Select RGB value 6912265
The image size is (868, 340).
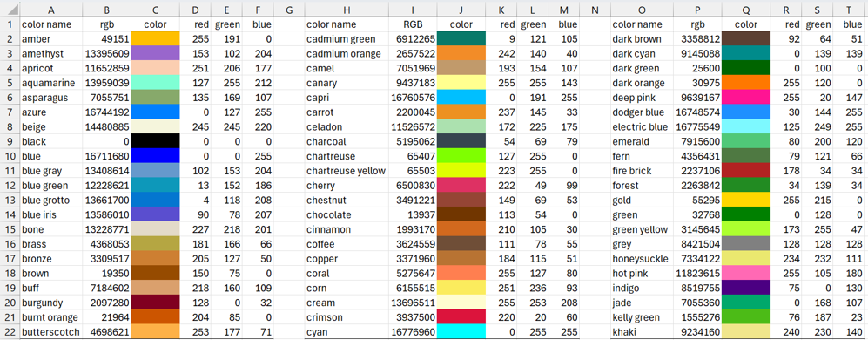click(x=413, y=39)
